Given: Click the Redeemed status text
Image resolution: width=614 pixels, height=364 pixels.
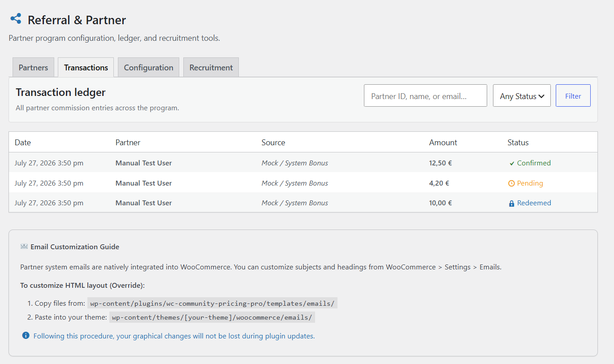Looking at the screenshot, I should coord(534,203).
